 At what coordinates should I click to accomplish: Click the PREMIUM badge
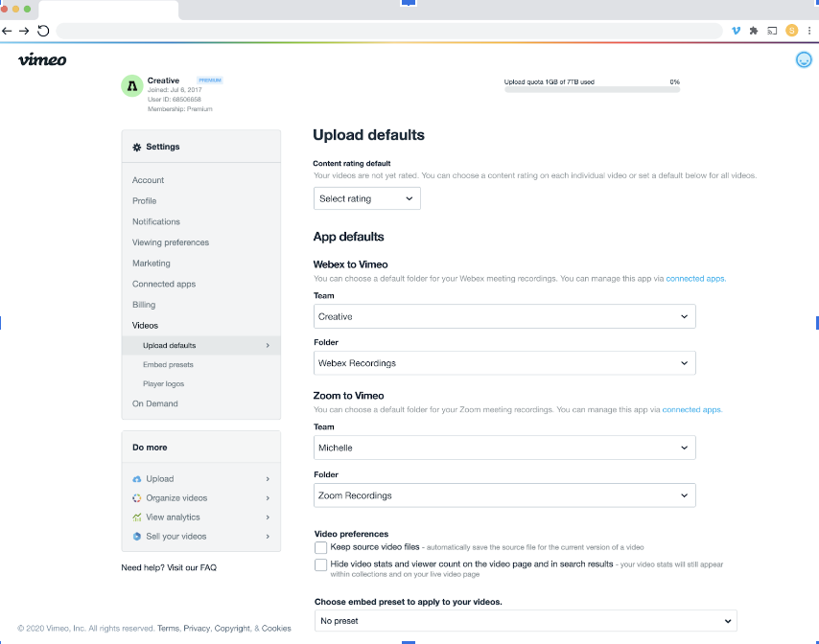tap(210, 80)
